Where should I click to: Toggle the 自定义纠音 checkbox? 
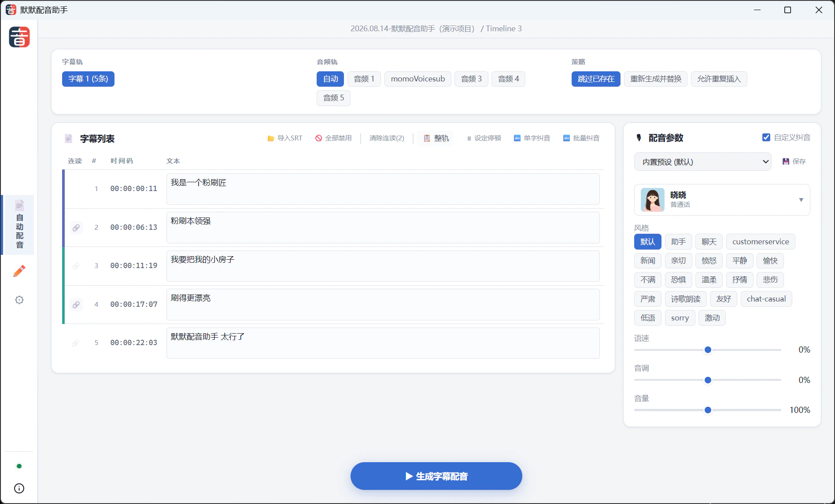(766, 137)
